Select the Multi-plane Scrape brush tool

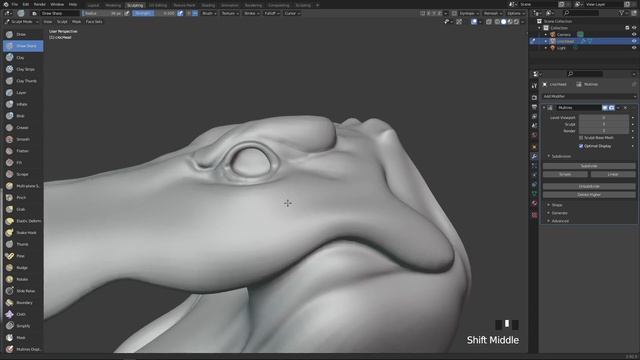coord(23,186)
